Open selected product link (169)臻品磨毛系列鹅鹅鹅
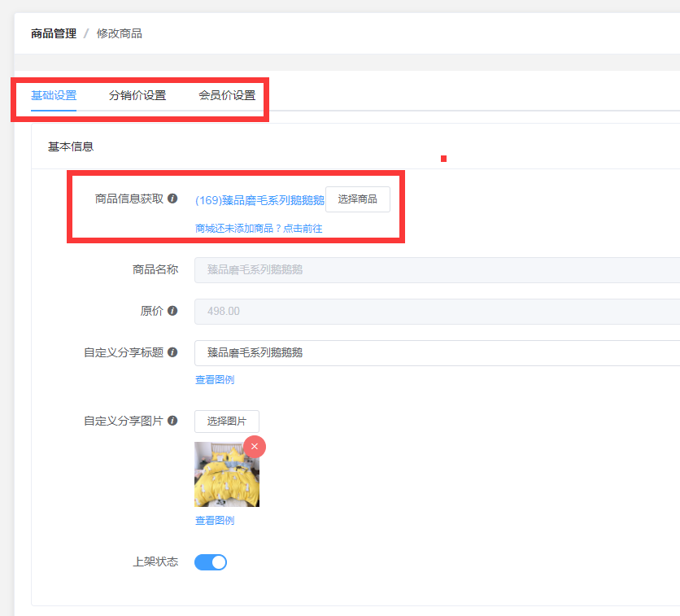The image size is (680, 616). 259,200
